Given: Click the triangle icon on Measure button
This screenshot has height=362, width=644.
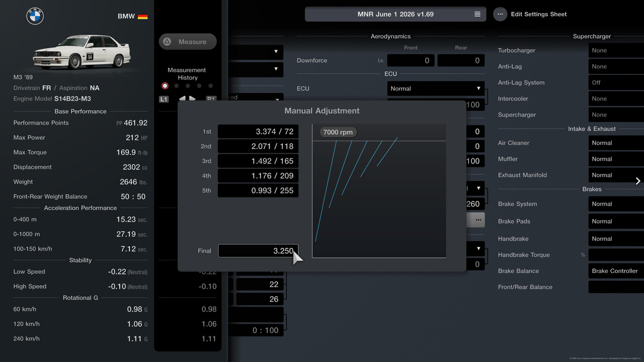Looking at the screenshot, I should [x=168, y=42].
